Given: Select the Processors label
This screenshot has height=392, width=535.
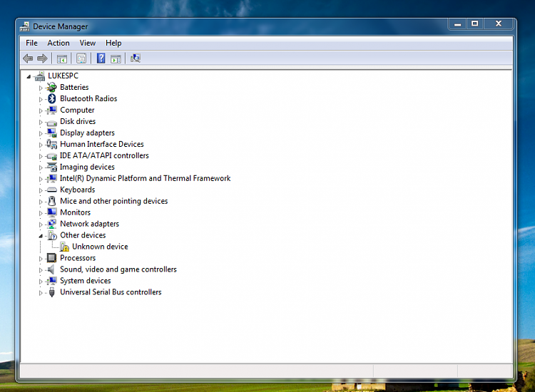Looking at the screenshot, I should [x=78, y=258].
